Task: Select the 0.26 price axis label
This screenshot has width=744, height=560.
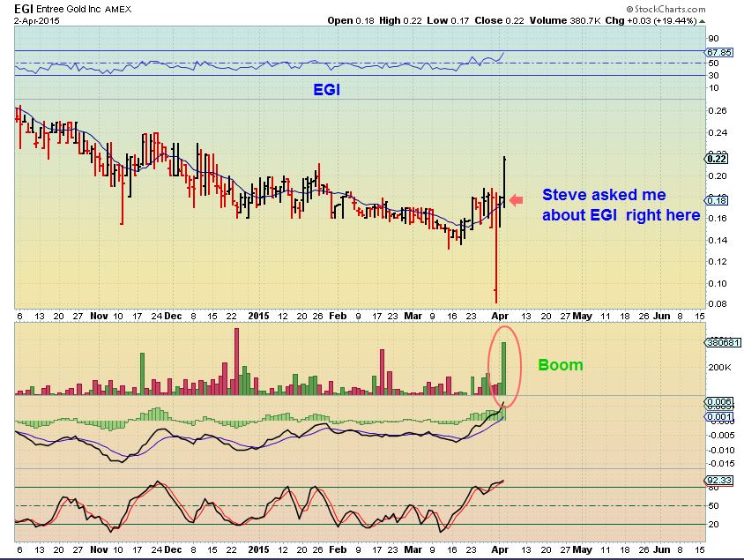Action: tap(717, 110)
